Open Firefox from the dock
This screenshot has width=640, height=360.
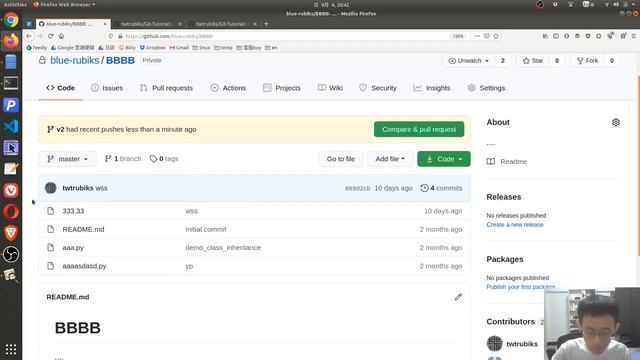pos(11,41)
